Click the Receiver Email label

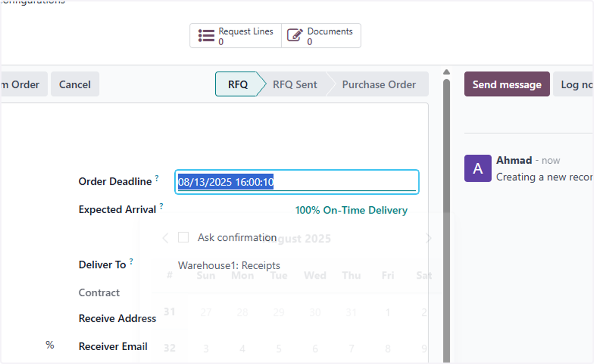(x=113, y=347)
